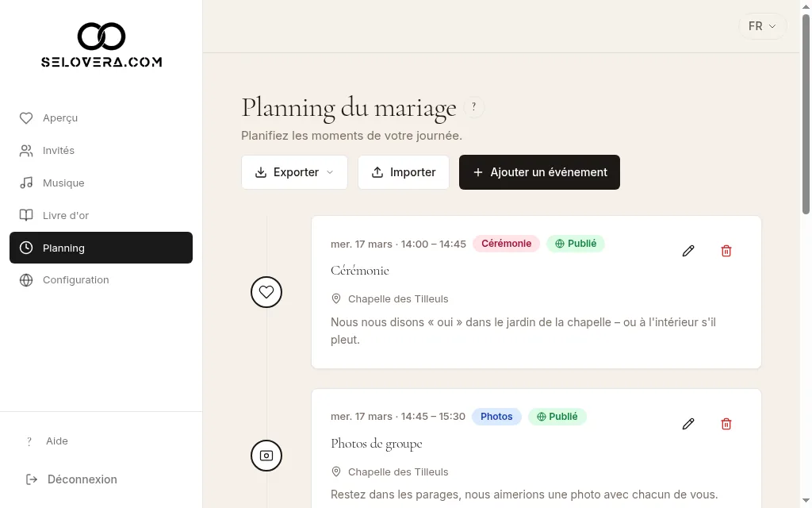Edit the Cérémonie event with pencil icon
This screenshot has height=508, width=812.
pos(688,251)
